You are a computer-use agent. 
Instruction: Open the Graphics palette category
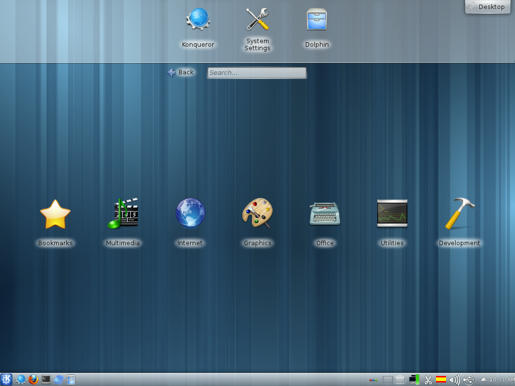coord(257,223)
